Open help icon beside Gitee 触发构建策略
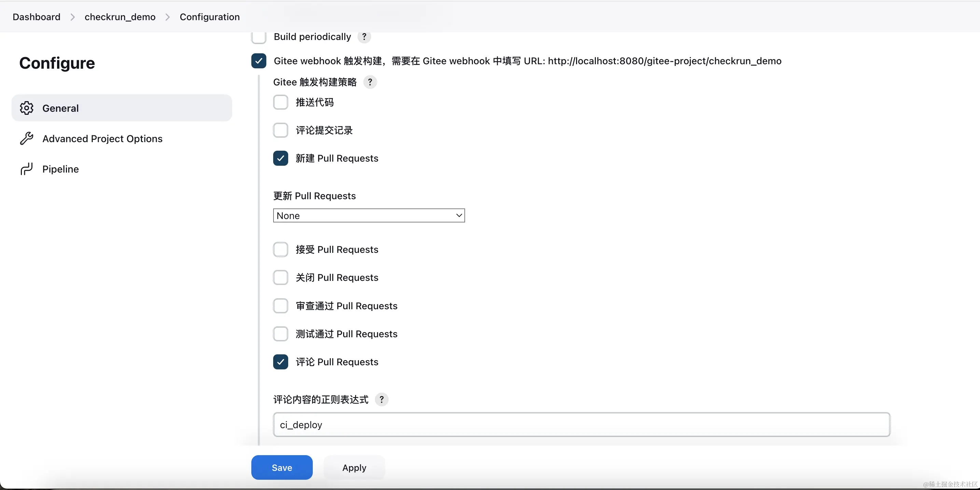Viewport: 980px width, 490px height. tap(370, 82)
